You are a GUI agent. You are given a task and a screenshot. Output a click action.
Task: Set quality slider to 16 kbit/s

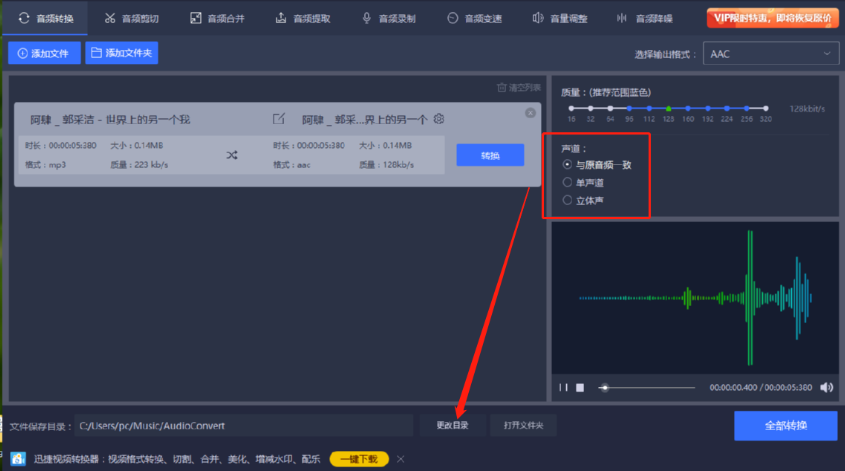(571, 108)
